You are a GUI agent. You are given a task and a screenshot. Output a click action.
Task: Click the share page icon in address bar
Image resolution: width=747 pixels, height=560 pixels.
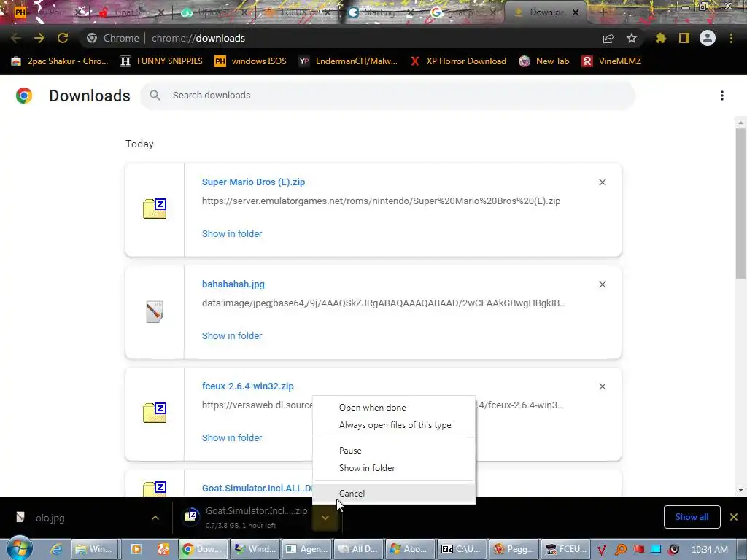coord(608,38)
